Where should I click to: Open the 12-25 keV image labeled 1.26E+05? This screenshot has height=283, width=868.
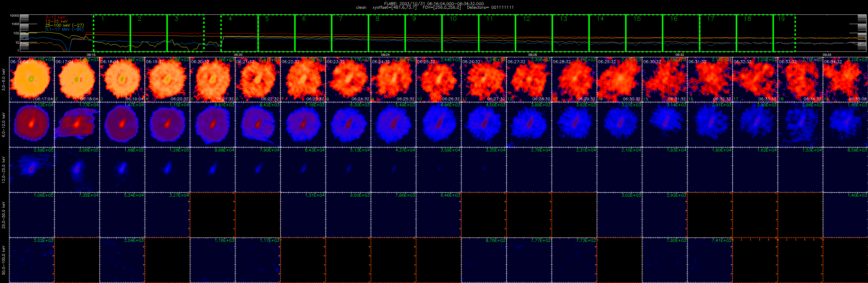click(168, 169)
